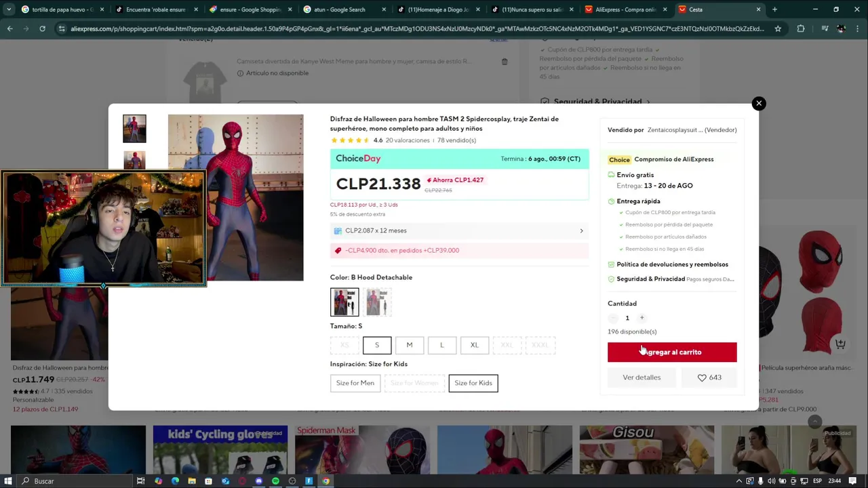Viewport: 868px width, 488px height.
Task: Open Discord from the taskbar
Action: click(258, 481)
